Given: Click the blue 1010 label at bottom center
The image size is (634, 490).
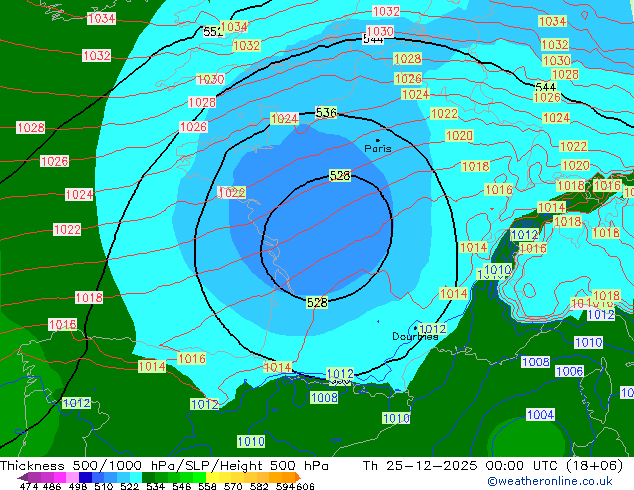Looking at the screenshot, I should (251, 441).
